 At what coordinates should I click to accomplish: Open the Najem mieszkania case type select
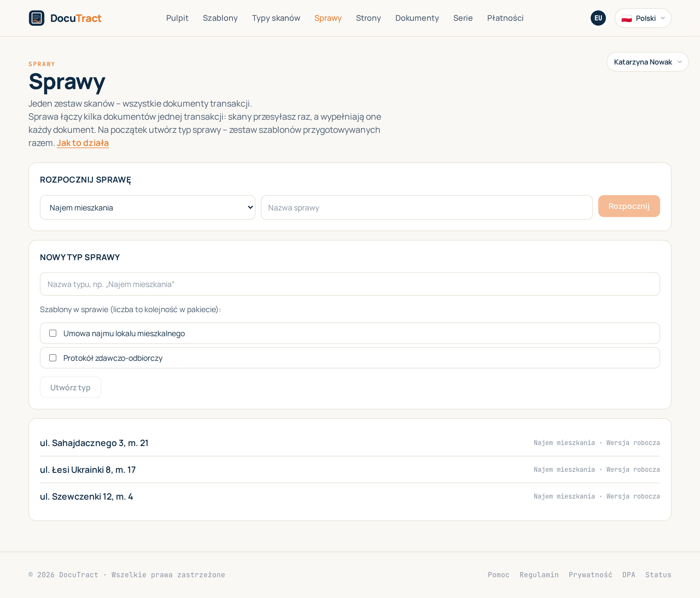click(x=148, y=208)
